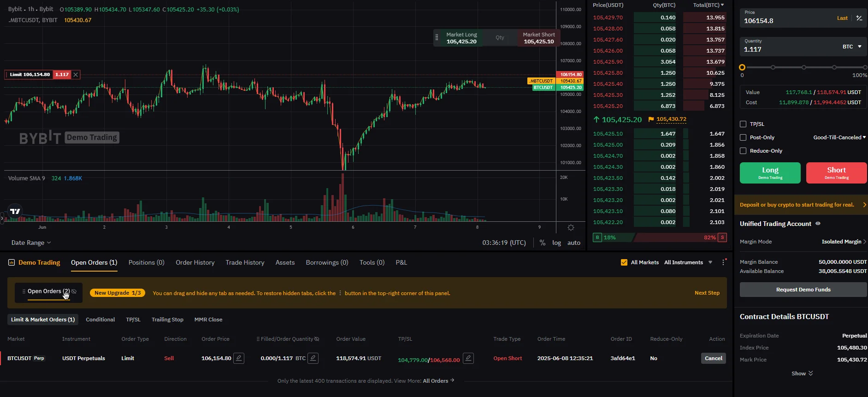Cancel the BTCUSDT limit sell order
Screen dimensions: 868x397
713,358
